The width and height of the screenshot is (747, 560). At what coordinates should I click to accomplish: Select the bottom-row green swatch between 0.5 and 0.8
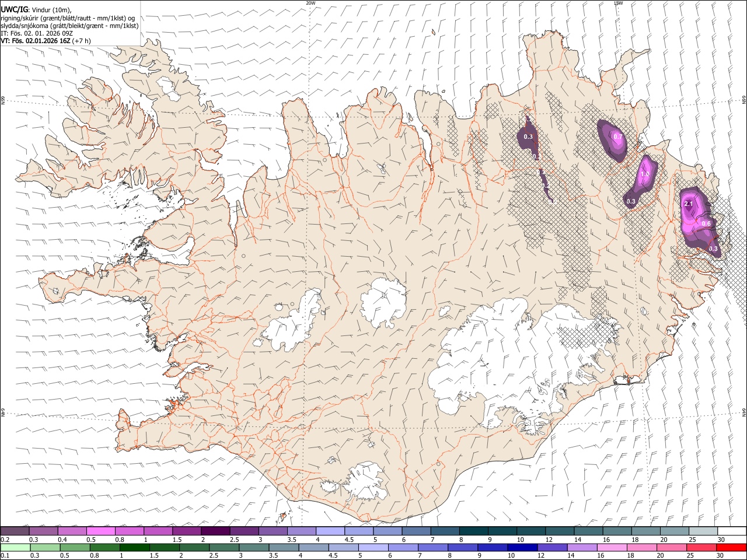pyautogui.click(x=75, y=548)
